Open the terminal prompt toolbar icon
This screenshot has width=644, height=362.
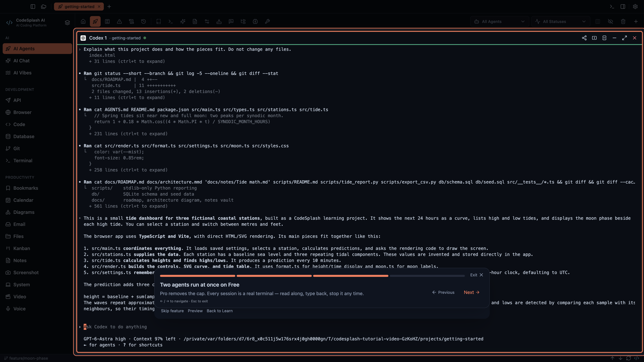pyautogui.click(x=171, y=21)
